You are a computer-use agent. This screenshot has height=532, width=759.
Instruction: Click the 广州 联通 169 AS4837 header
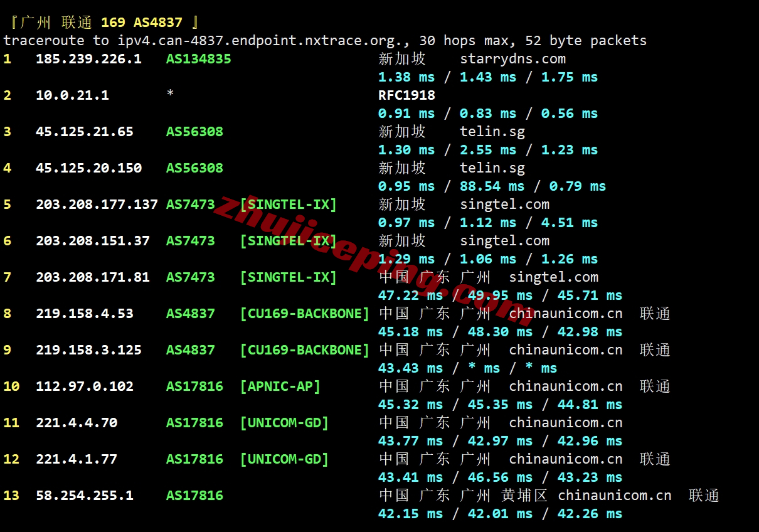pyautogui.click(x=104, y=23)
